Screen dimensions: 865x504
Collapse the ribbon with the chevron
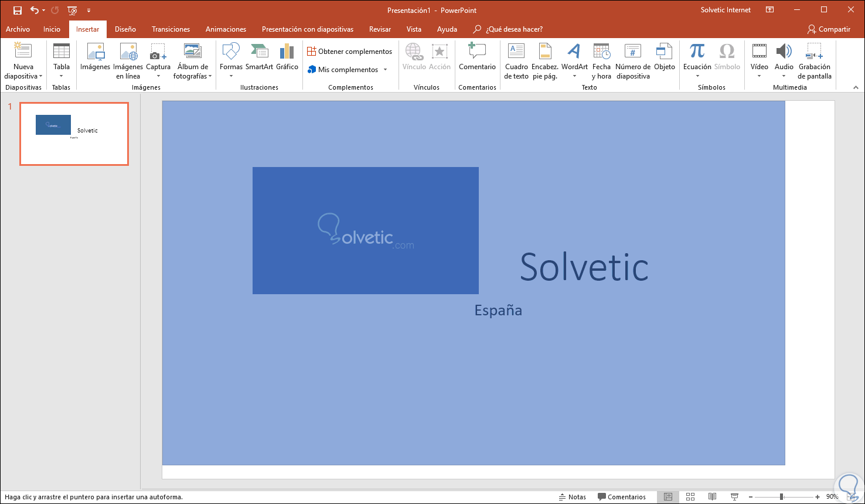856,87
